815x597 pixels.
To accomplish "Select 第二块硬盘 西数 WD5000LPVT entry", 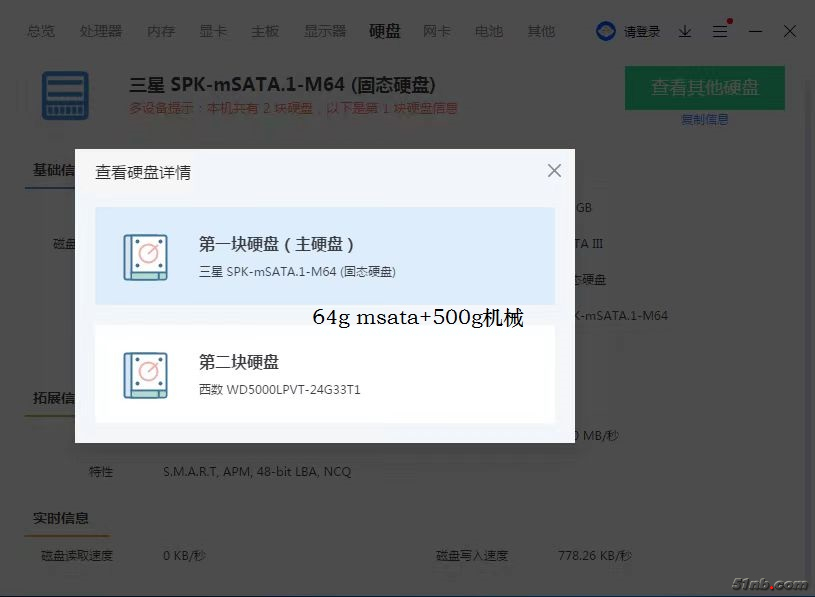I will point(324,374).
